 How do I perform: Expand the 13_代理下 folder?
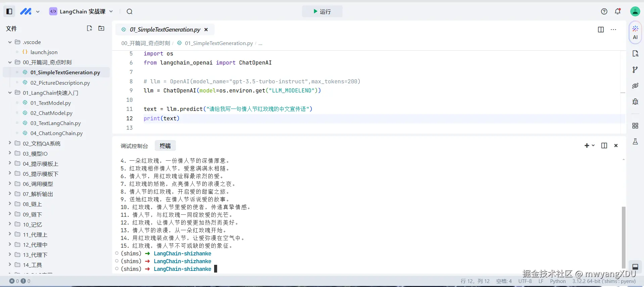(x=10, y=254)
